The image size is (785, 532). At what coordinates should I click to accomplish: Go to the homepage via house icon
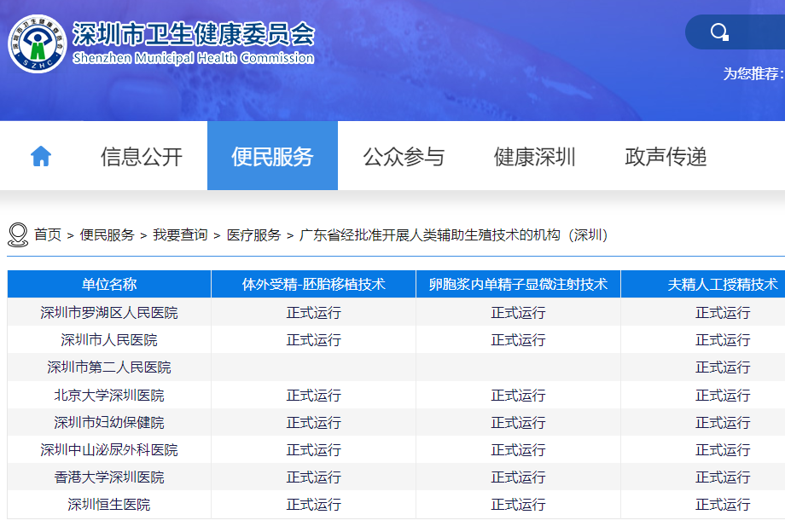coord(41,156)
